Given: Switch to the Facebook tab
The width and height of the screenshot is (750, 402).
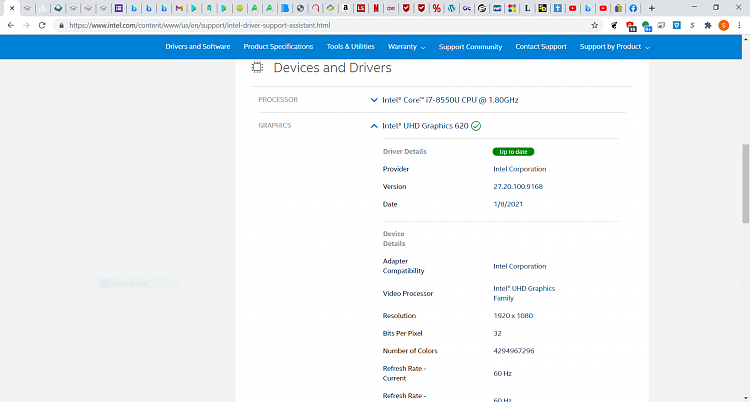Looking at the screenshot, I should 633,8.
